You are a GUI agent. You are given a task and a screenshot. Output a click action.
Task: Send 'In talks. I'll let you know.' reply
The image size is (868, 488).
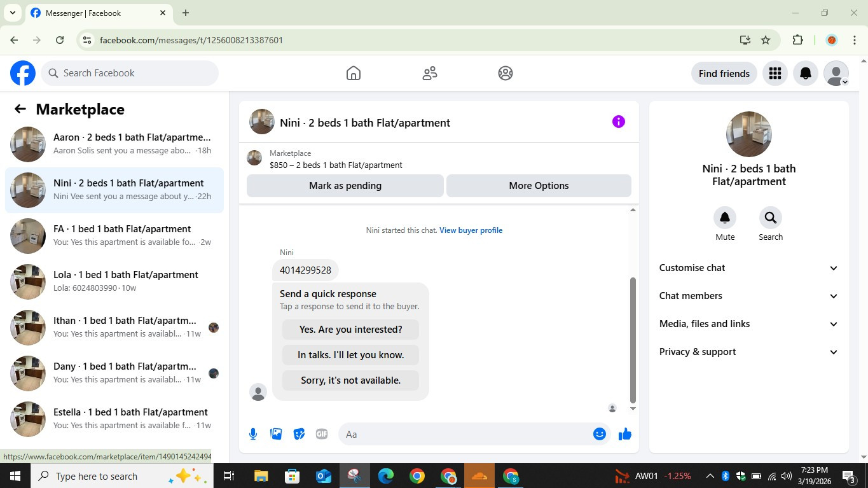pos(351,355)
